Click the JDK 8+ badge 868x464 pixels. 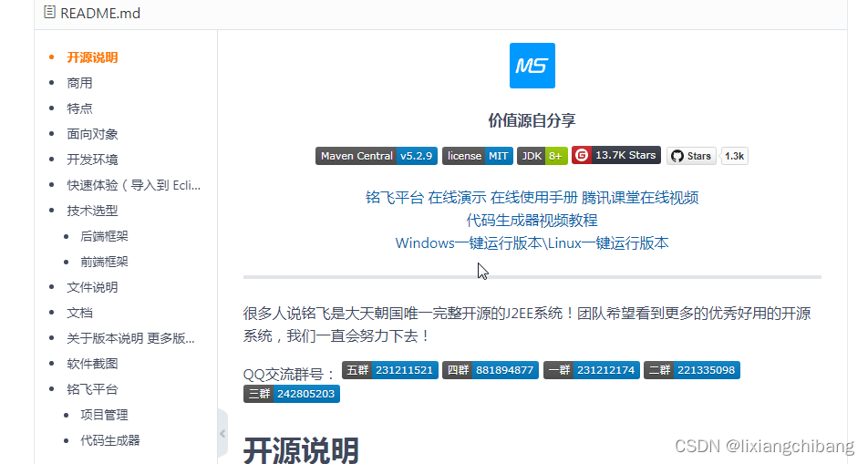pyautogui.click(x=542, y=156)
